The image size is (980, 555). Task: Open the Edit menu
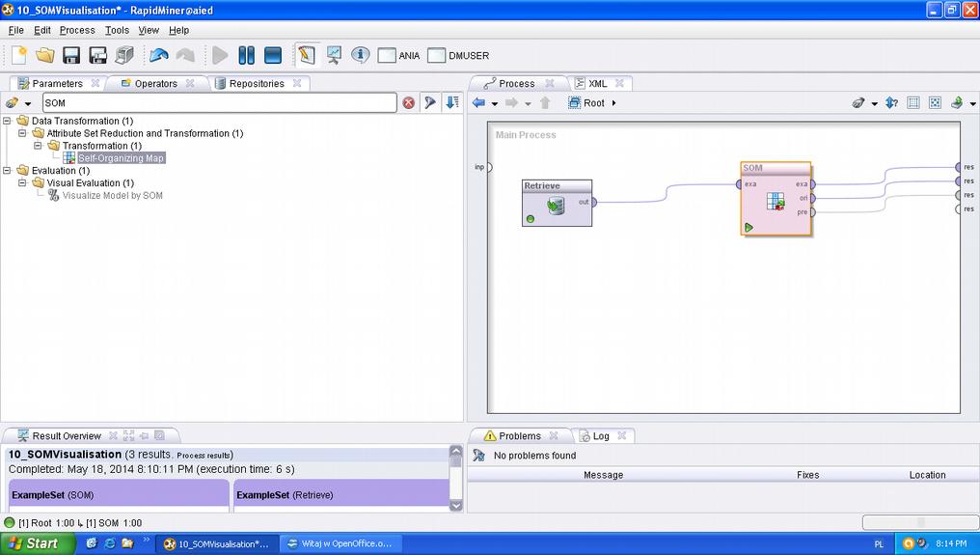tap(41, 30)
